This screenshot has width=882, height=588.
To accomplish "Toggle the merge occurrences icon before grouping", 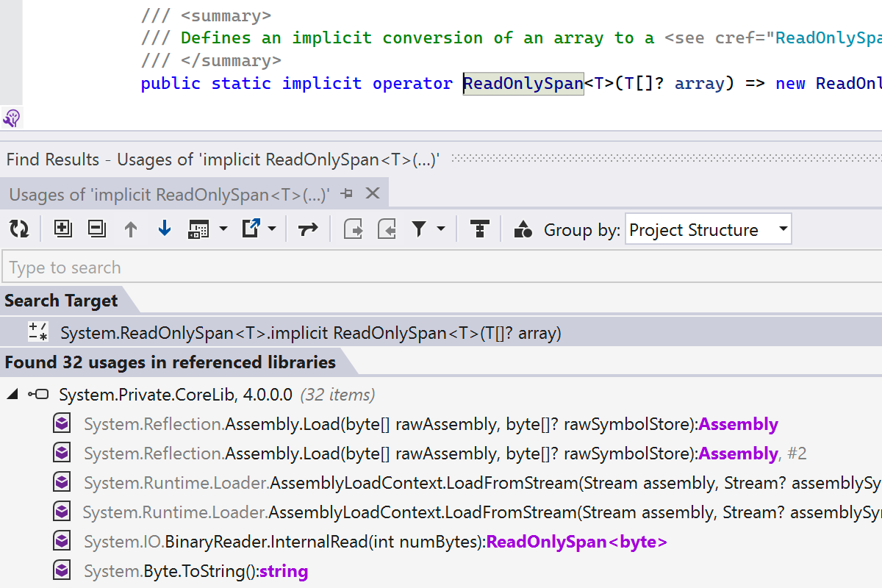I will click(479, 229).
